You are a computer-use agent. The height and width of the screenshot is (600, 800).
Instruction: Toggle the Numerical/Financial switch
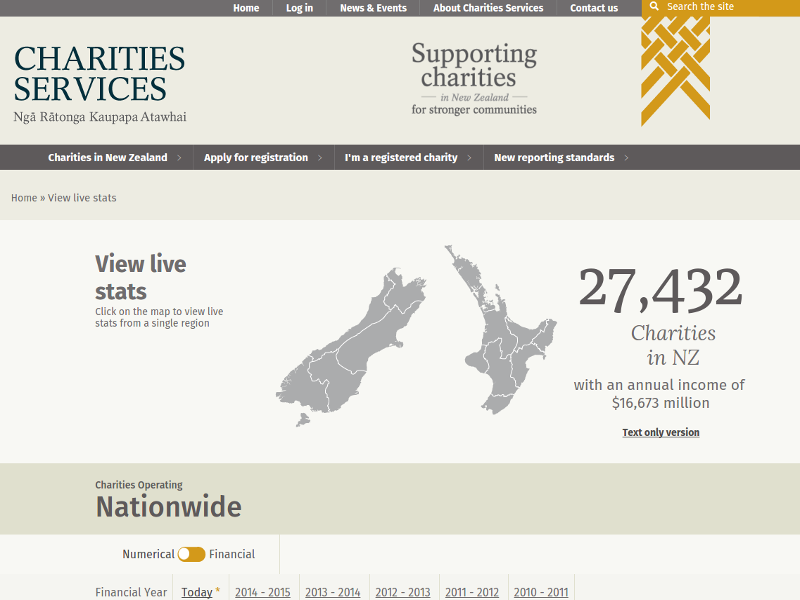click(191, 554)
